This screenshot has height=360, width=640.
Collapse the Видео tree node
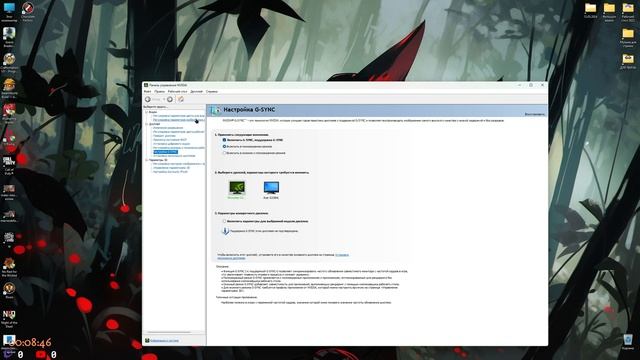click(147, 112)
